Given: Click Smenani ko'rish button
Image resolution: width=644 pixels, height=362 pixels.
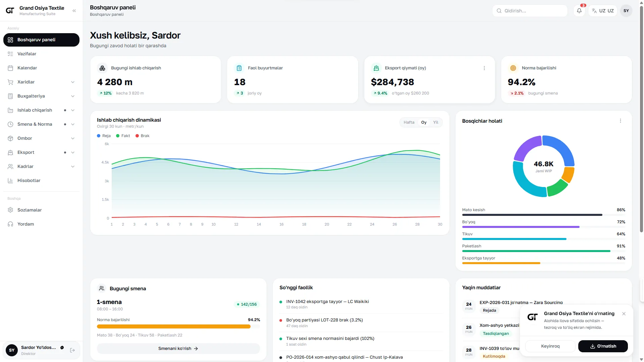Looking at the screenshot, I should (x=178, y=349).
